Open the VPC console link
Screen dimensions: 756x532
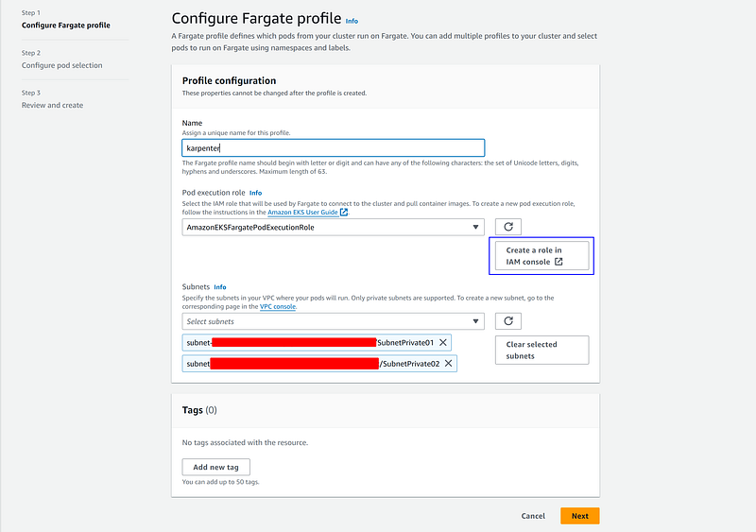(x=278, y=307)
